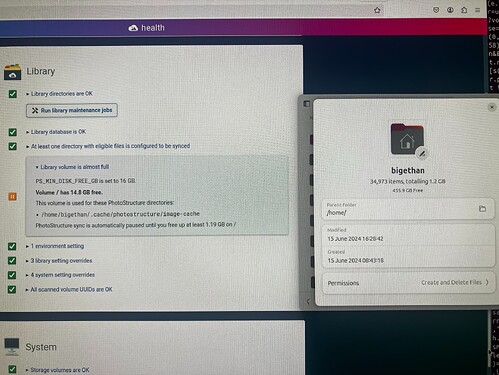This screenshot has width=499, height=375.
Task: Collapse Library volume is almost full section
Action: [x=72, y=167]
